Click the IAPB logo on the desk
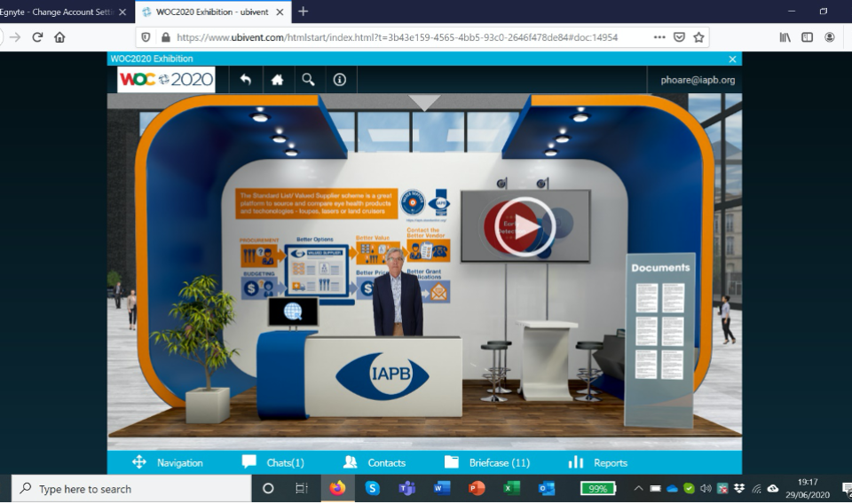Image resolution: width=852 pixels, height=504 pixels. point(383,376)
